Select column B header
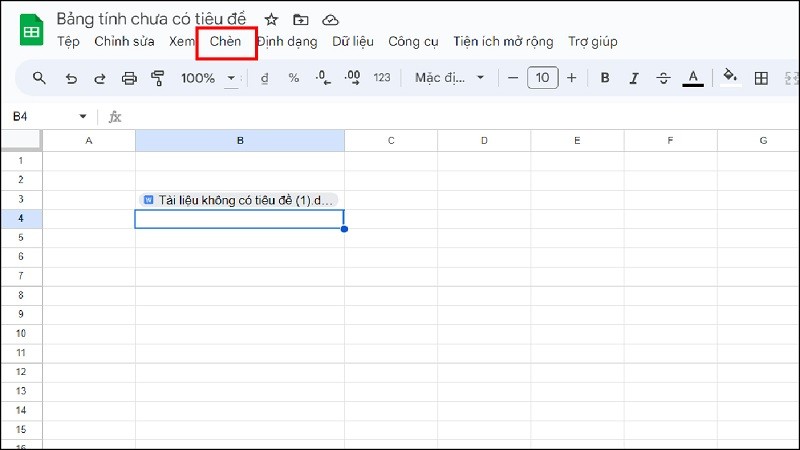This screenshot has width=800, height=450. click(x=240, y=141)
